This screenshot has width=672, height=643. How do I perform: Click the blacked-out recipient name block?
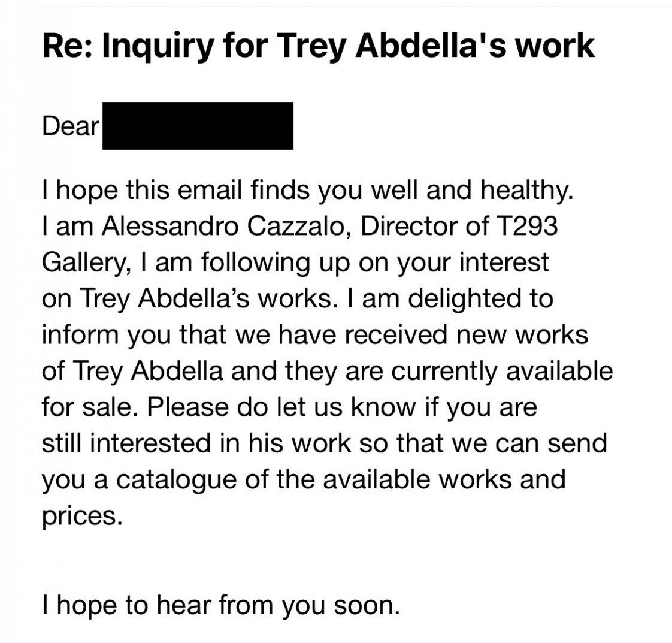198,126
